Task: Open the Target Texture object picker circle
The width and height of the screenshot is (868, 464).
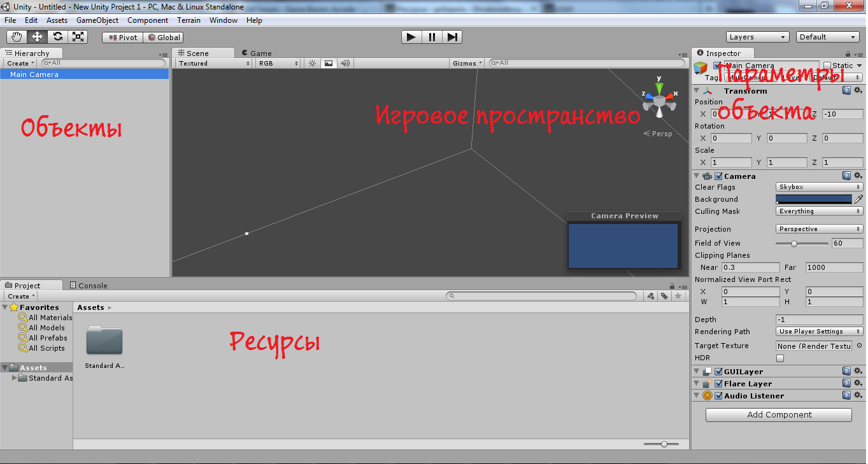Action: click(859, 346)
